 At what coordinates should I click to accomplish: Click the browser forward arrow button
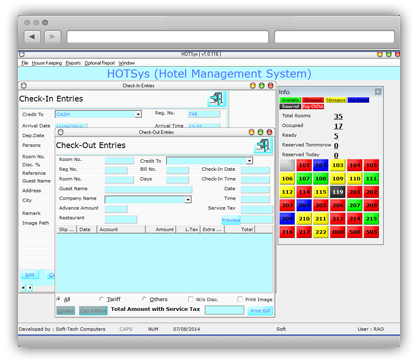coord(53,36)
